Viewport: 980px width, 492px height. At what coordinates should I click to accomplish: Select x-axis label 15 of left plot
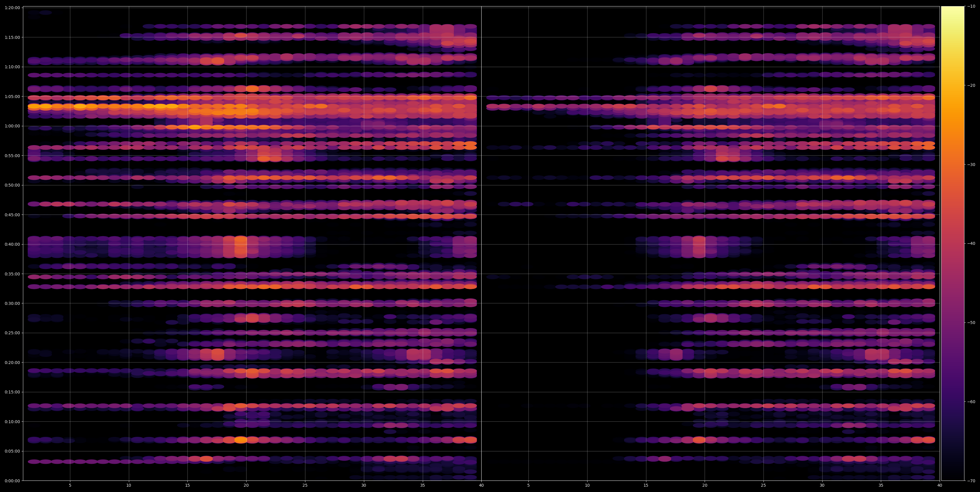point(187,486)
